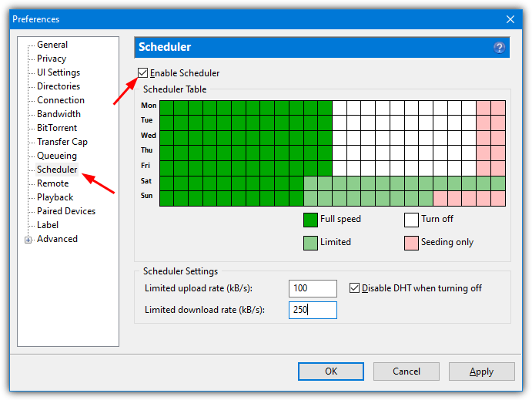532x400 pixels.
Task: Click the last Sat cell in scheduler table
Action: pos(498,183)
